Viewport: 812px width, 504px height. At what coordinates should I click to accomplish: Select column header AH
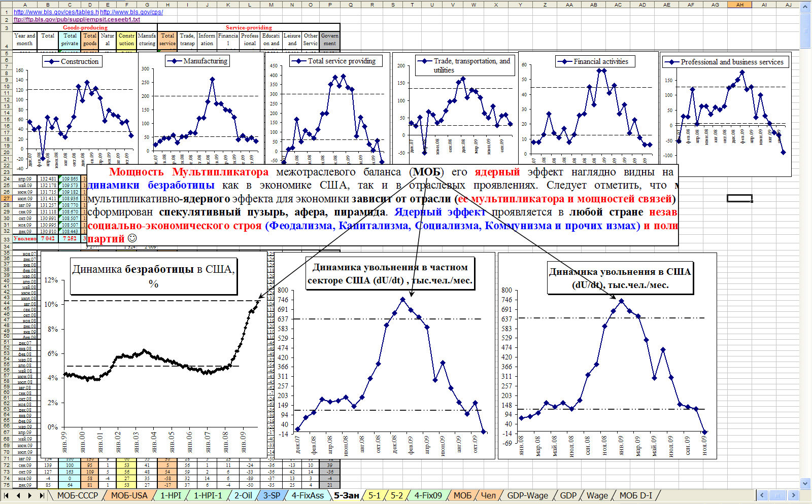(739, 5)
